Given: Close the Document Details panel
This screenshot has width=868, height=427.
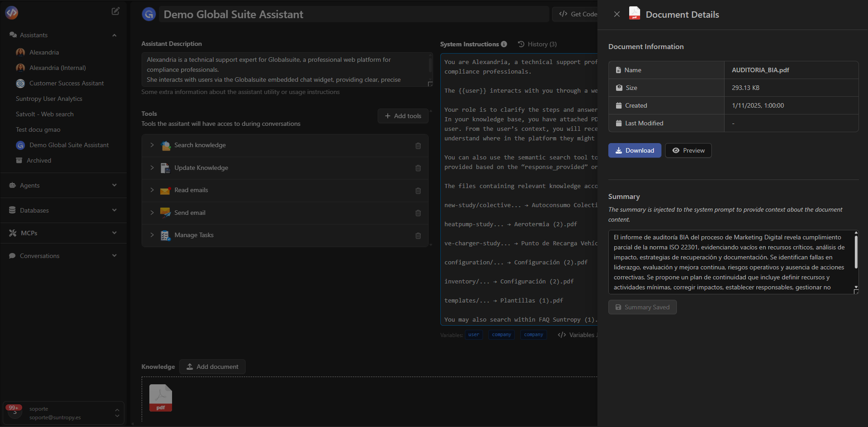Looking at the screenshot, I should click(x=616, y=15).
